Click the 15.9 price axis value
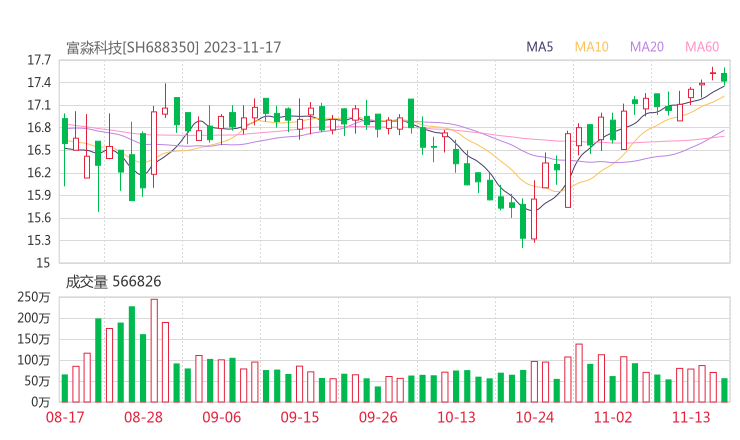Image resolution: width=740 pixels, height=440 pixels. point(39,195)
